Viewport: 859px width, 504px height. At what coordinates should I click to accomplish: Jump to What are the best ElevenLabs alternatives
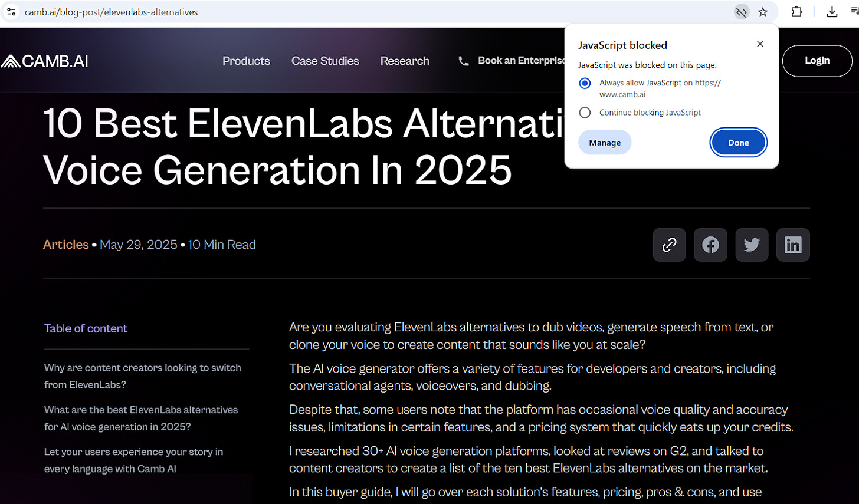[141, 418]
